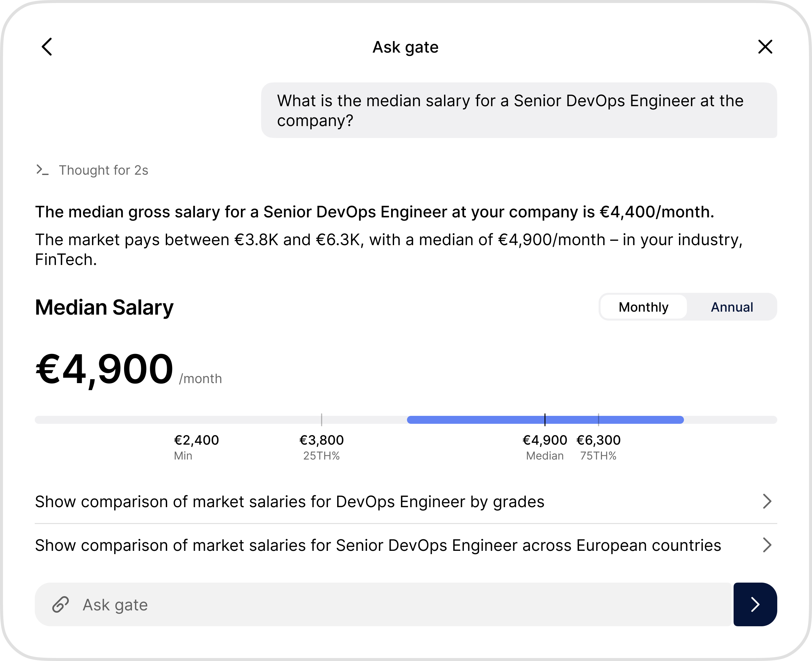Select the user question message bubble
This screenshot has height=661, width=812.
[x=519, y=110]
